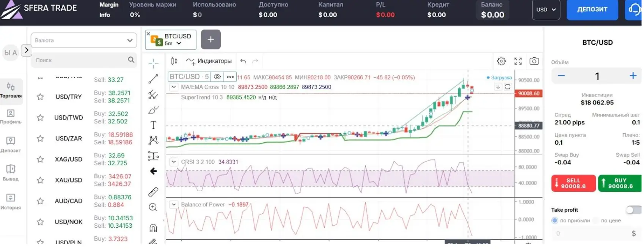The height and width of the screenshot is (252, 644).
Task: Open chart settings gear
Action: pyautogui.click(x=501, y=61)
